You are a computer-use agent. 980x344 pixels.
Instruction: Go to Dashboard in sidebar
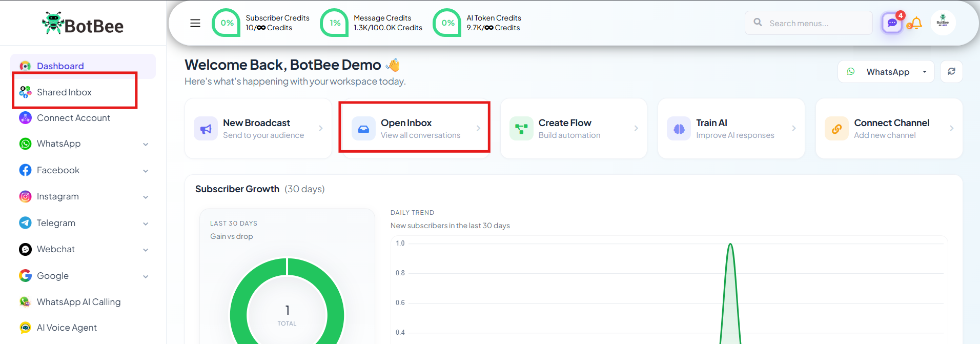(83, 66)
